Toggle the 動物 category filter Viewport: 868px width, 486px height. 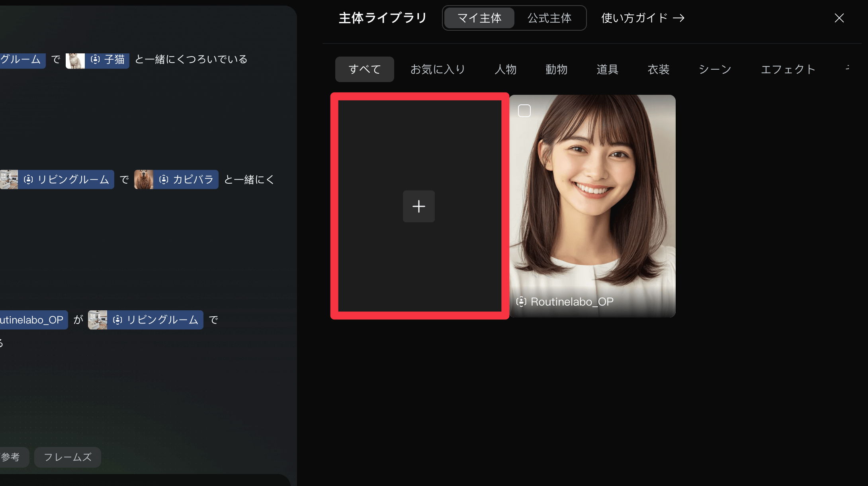(556, 69)
